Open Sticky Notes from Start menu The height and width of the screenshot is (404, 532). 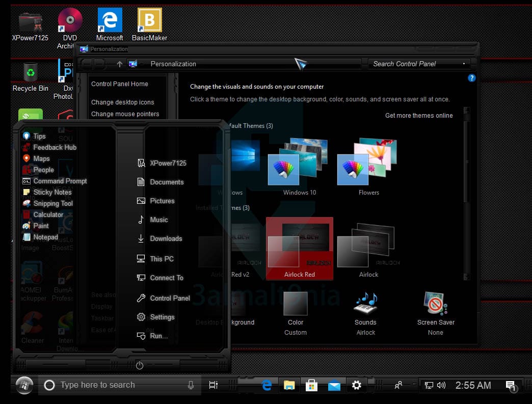point(47,192)
